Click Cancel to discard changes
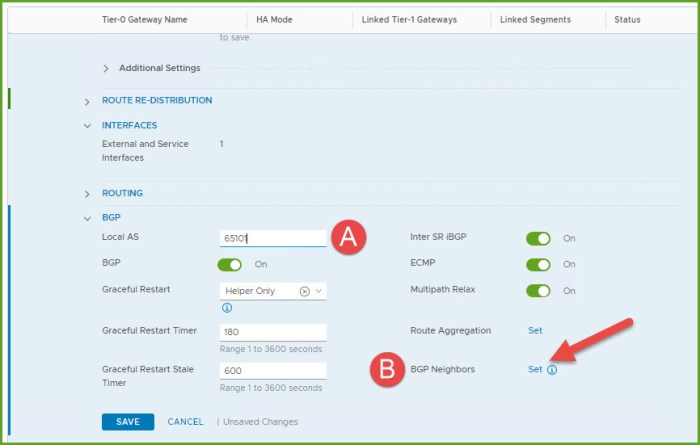The height and width of the screenshot is (445, 700). tap(185, 422)
